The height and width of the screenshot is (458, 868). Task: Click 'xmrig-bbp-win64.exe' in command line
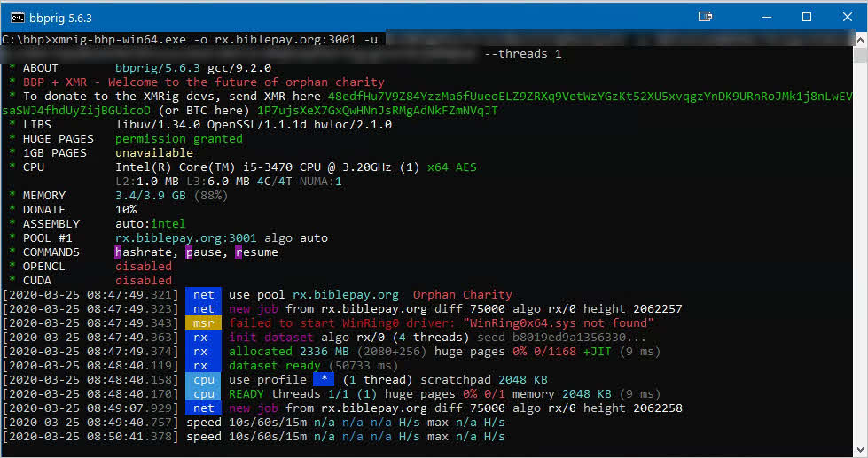(x=119, y=40)
